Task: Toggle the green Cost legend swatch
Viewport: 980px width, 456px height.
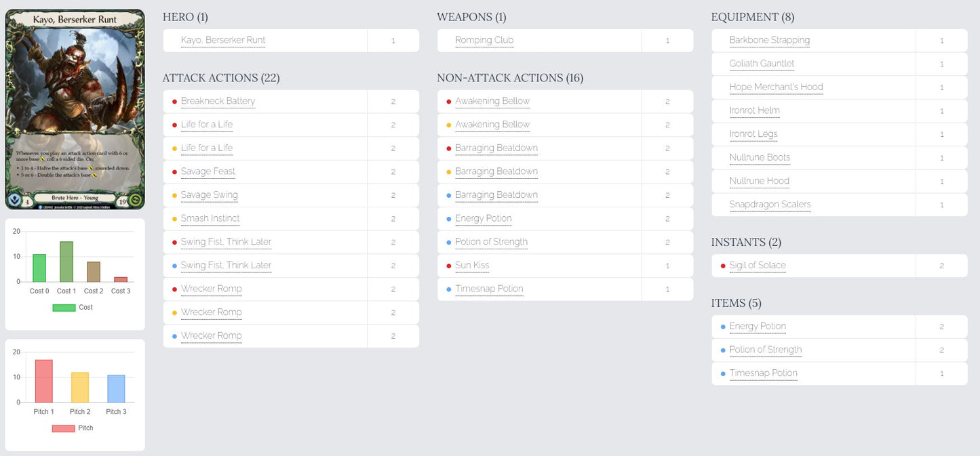Action: coord(64,308)
